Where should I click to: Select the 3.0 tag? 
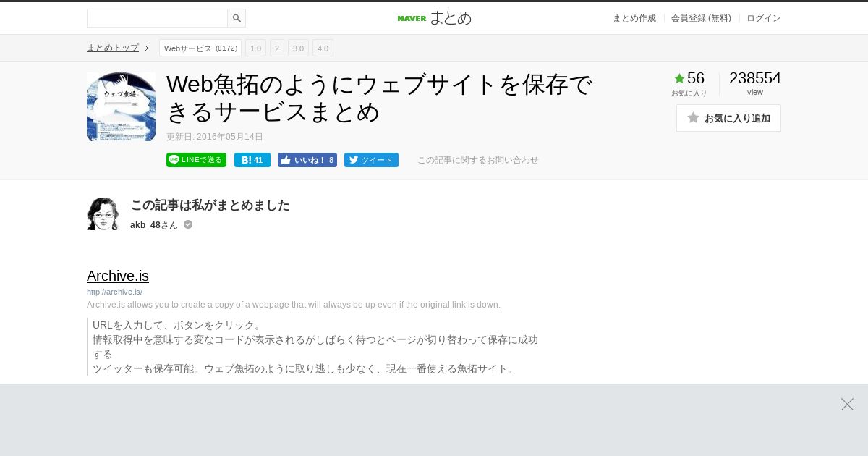(298, 48)
